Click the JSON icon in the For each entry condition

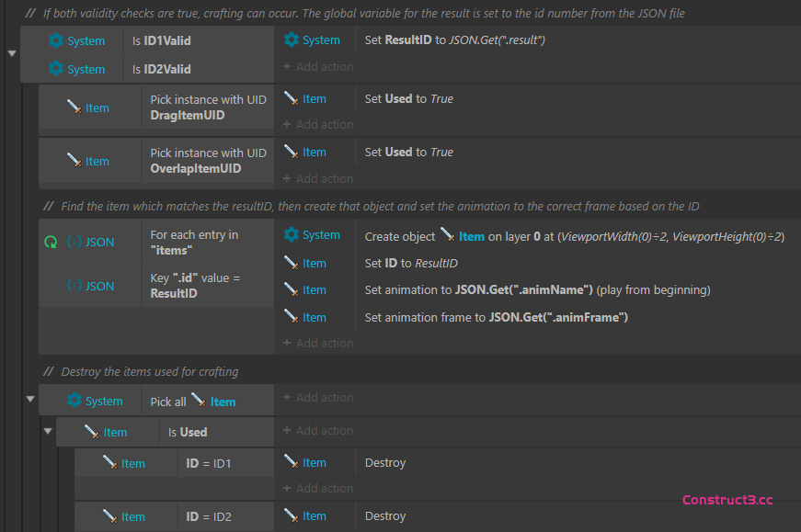[74, 242]
